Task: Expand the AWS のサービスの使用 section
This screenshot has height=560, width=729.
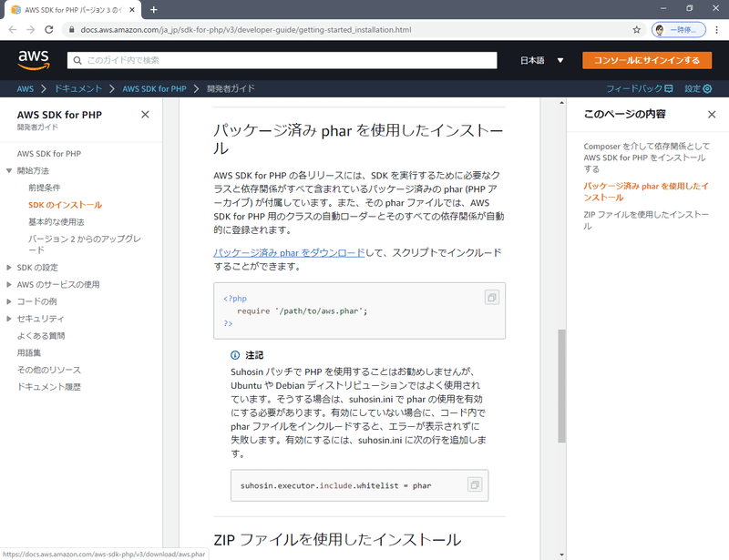Action: pos(9,284)
